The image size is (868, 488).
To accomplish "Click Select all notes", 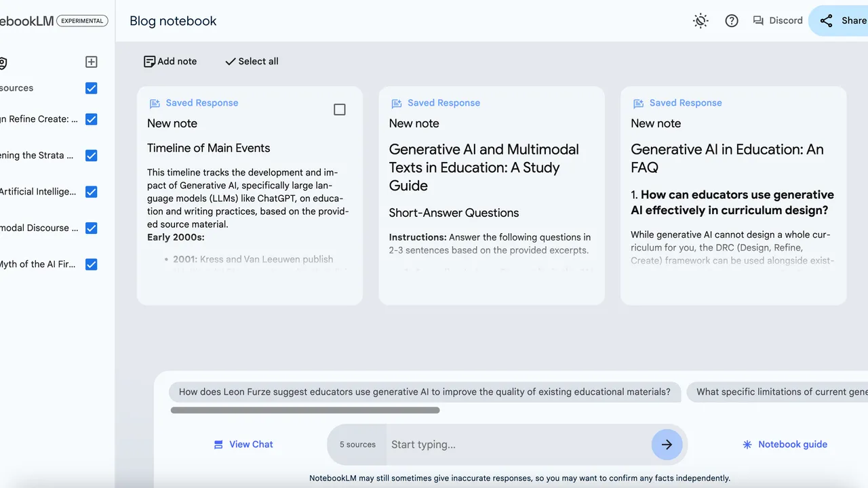I will (x=252, y=62).
